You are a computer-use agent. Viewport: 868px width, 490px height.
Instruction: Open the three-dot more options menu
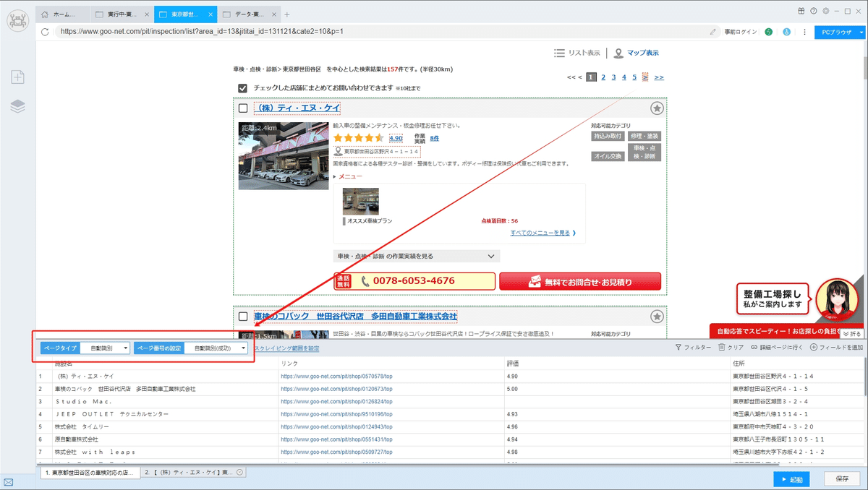804,32
